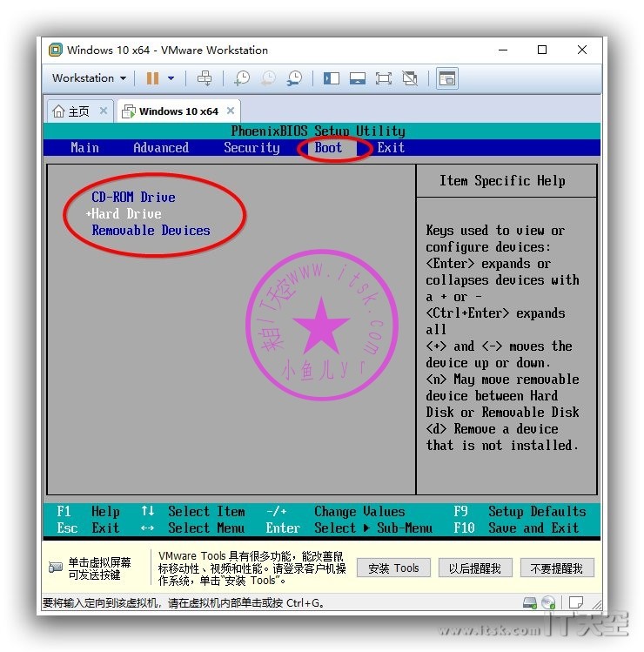Select CD-ROM Drive boot entry
Image resolution: width=644 pixels, height=652 pixels.
[133, 197]
